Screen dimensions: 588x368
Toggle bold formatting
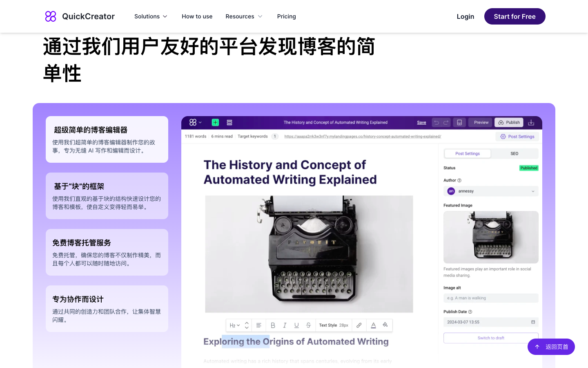pos(273,325)
